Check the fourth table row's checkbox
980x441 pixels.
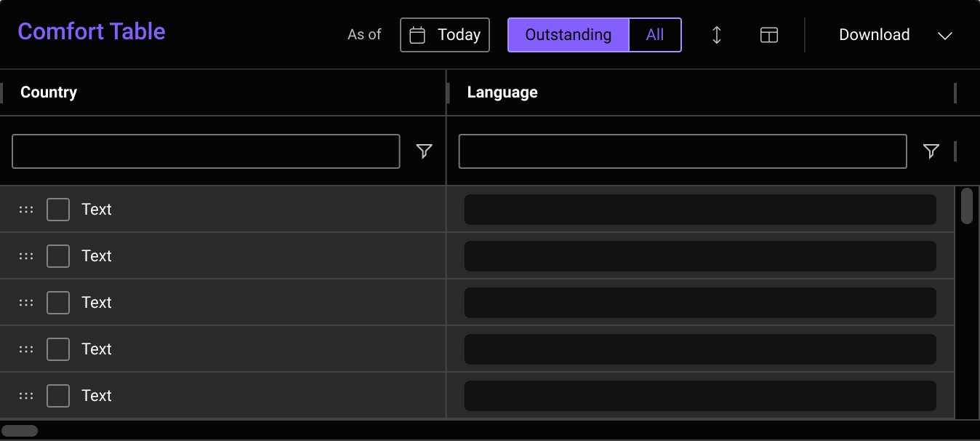coord(58,349)
